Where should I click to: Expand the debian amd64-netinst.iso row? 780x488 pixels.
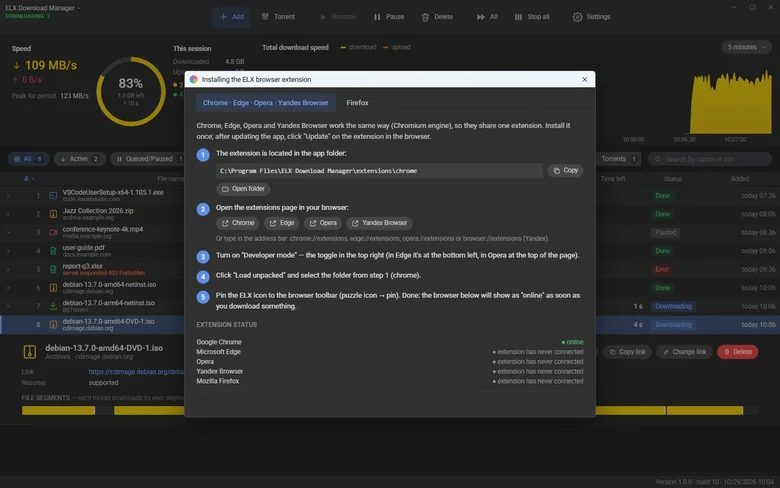coord(8,288)
